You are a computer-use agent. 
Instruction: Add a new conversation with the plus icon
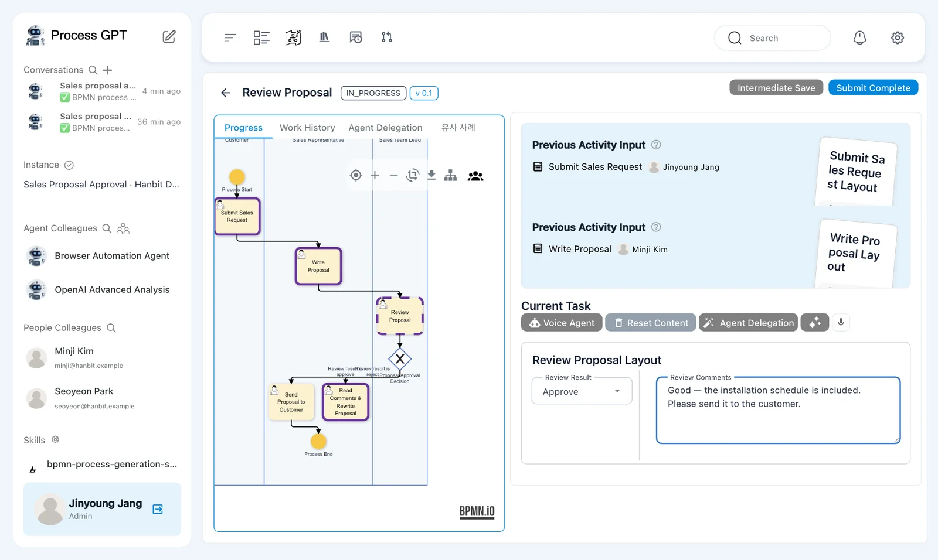click(x=107, y=70)
